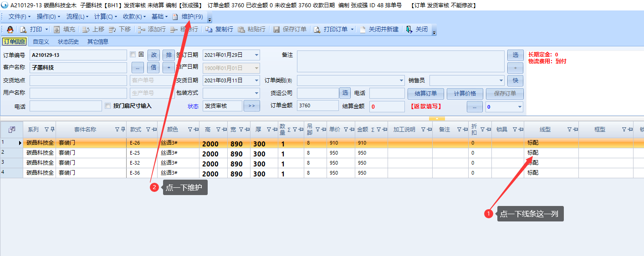This screenshot has height=256, width=644.
Task: Expand the 包装方式 combo box
Action: 256,93
